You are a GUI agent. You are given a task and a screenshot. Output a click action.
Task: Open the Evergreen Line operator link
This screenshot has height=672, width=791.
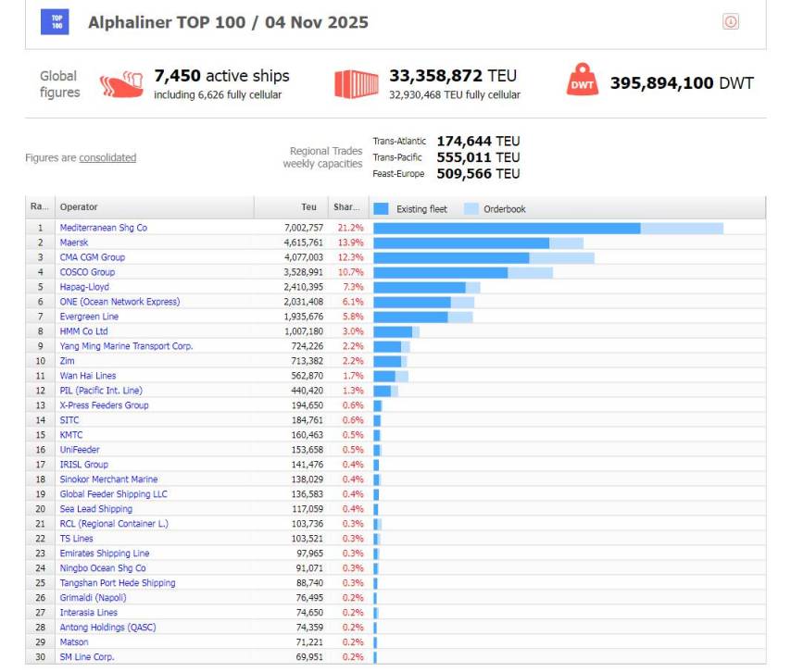[x=89, y=317]
